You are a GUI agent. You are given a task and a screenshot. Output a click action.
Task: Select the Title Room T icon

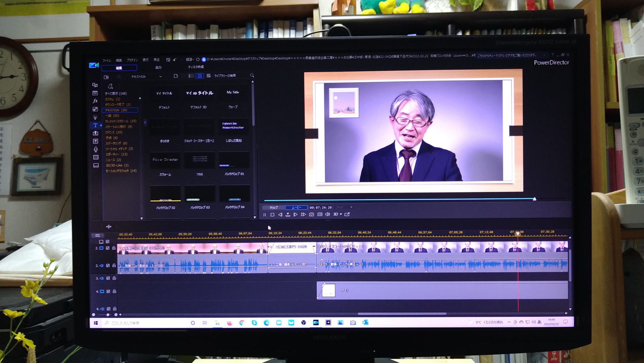coord(95,125)
